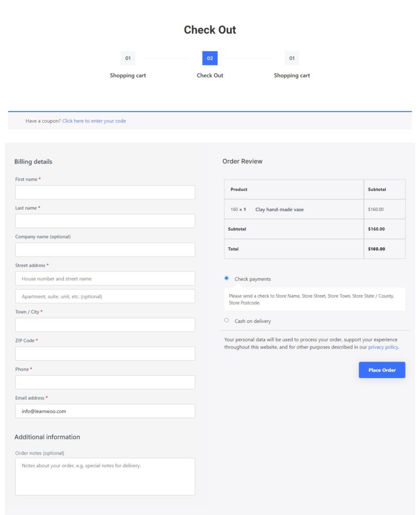Click the blue 02 Check Out step box
Viewport: 420px width, 515px height.
tap(210, 58)
